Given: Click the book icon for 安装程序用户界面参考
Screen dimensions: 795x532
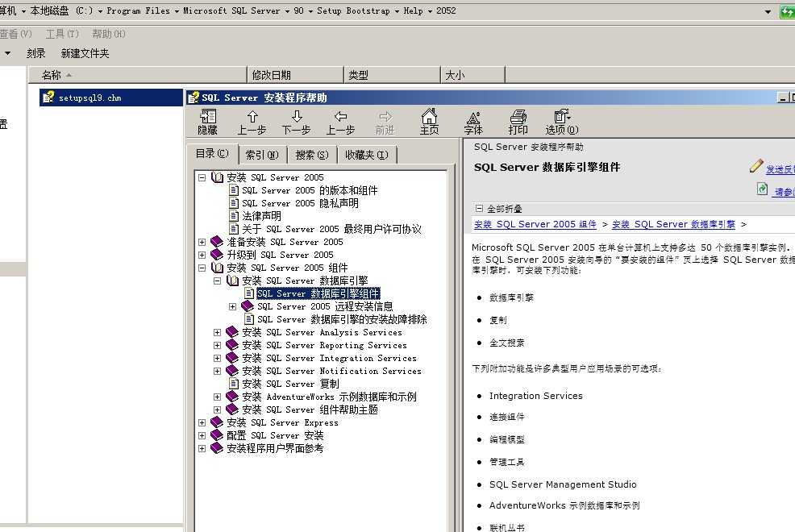Looking at the screenshot, I should [x=217, y=448].
